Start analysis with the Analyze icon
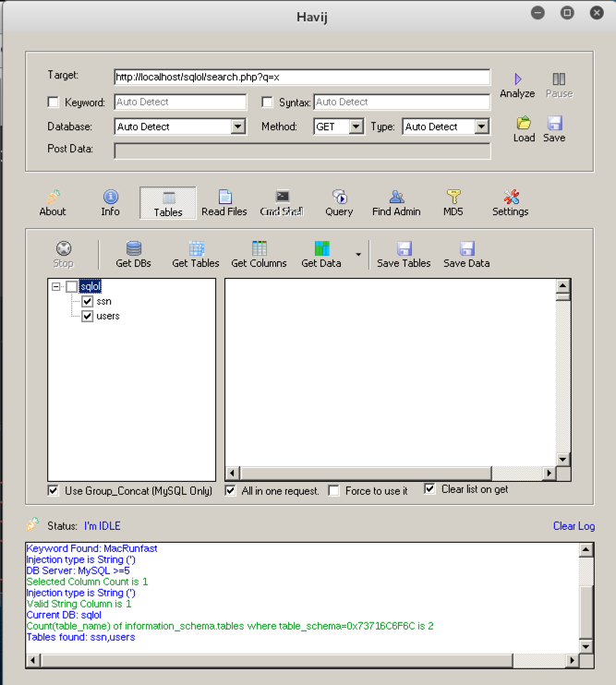This screenshot has width=616, height=685. pos(518,79)
